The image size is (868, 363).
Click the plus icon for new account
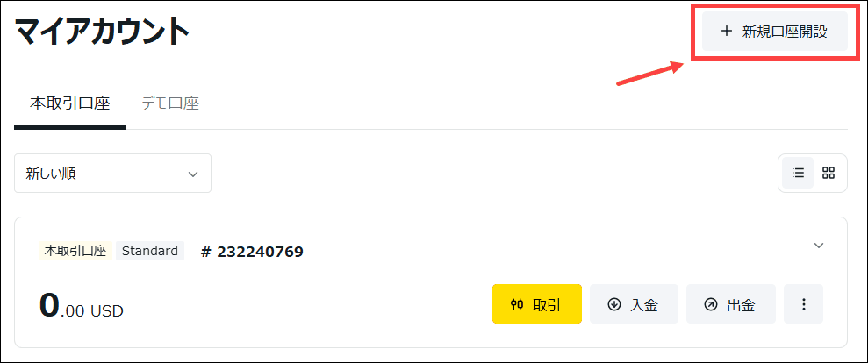coord(727,32)
